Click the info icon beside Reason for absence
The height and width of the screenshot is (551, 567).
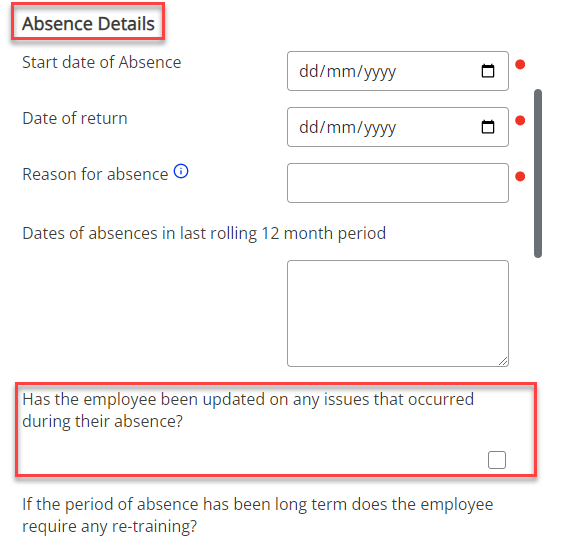[x=181, y=171]
